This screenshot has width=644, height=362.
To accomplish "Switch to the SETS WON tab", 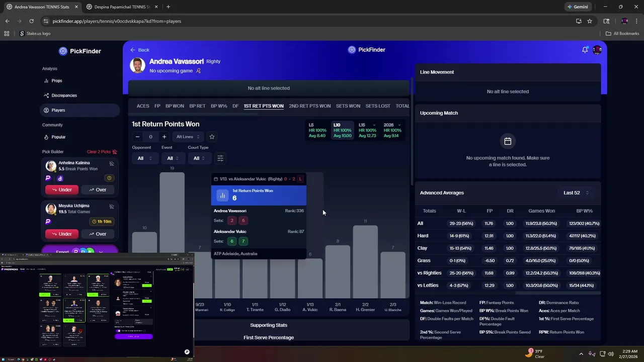I will point(348,106).
